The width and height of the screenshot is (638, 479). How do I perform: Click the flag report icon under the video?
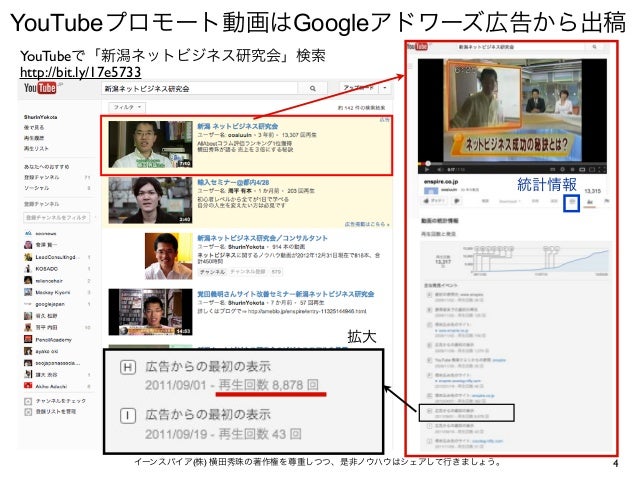click(606, 201)
